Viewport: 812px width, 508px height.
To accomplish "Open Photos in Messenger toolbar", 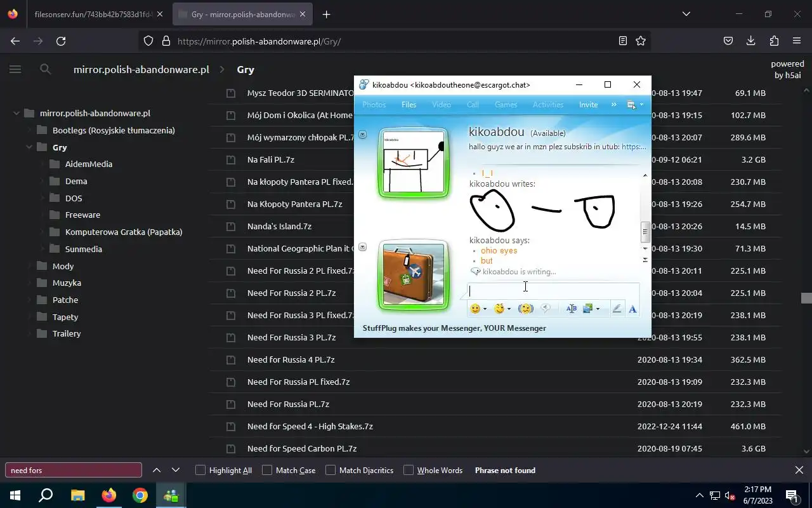I will coord(374,105).
